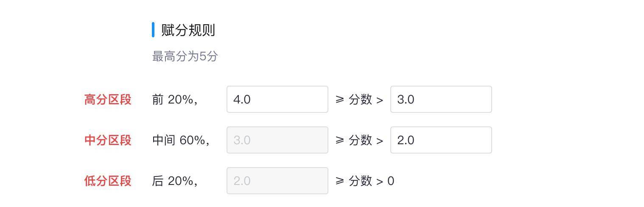
Task: Click the ≥ symbol in the 高分区段 row
Action: [339, 100]
